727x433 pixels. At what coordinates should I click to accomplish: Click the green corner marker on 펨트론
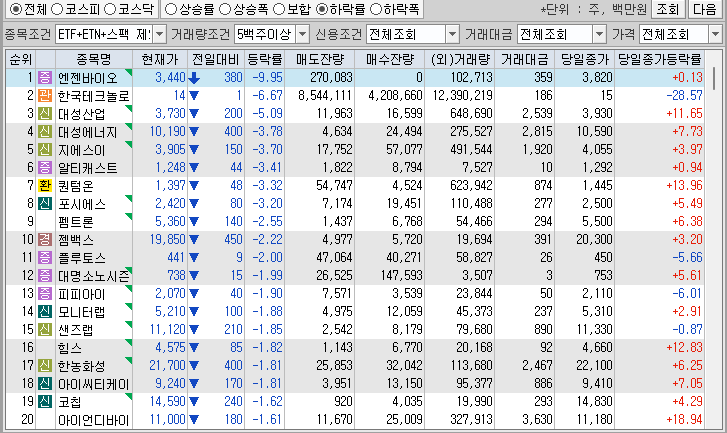[x=128, y=216]
